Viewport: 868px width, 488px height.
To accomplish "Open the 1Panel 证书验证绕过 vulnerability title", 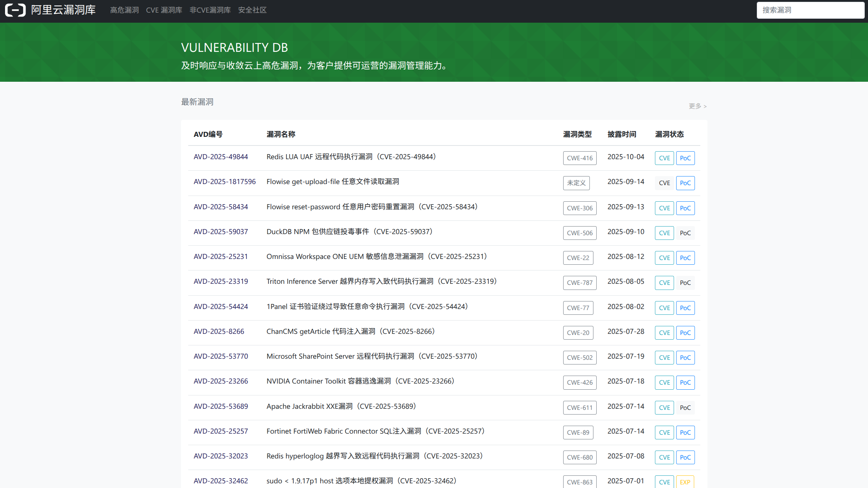I will tap(367, 307).
